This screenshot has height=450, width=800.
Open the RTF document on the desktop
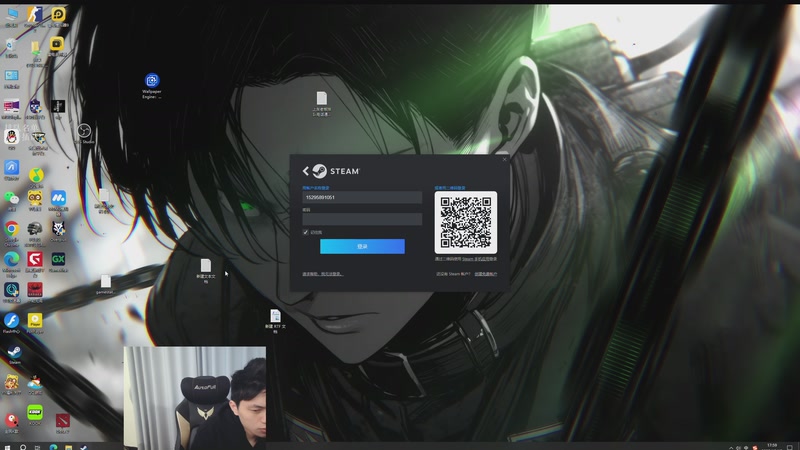click(x=276, y=321)
